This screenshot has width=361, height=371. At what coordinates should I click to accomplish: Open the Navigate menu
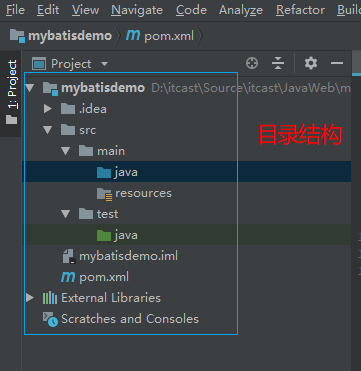(x=137, y=10)
